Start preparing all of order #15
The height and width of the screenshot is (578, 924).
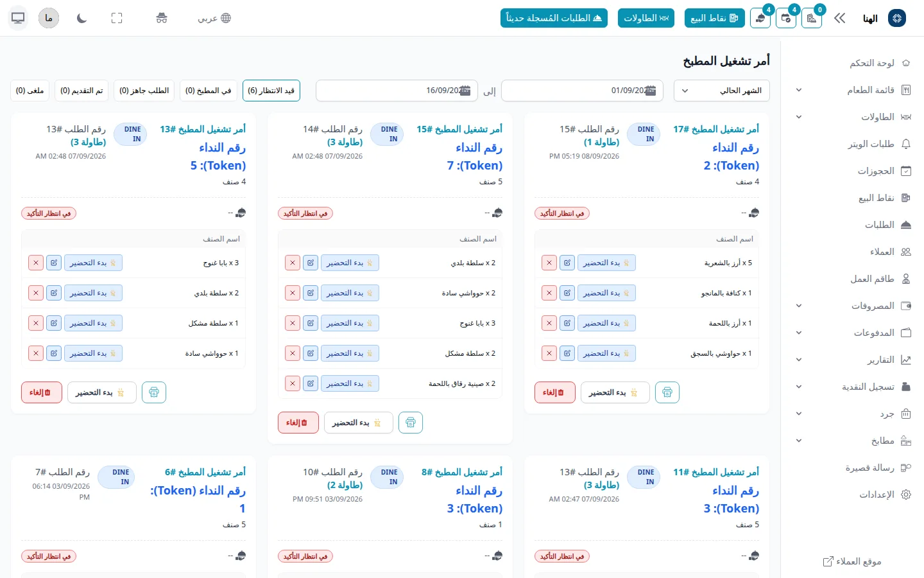coord(359,423)
